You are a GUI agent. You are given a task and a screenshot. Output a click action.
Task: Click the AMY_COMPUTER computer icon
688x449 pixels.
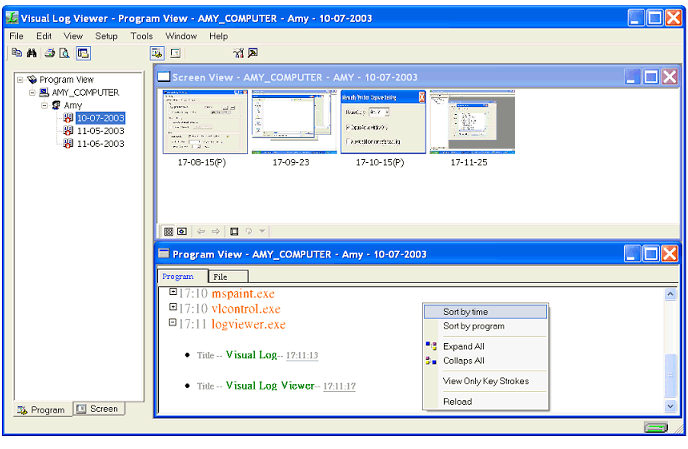pos(44,93)
